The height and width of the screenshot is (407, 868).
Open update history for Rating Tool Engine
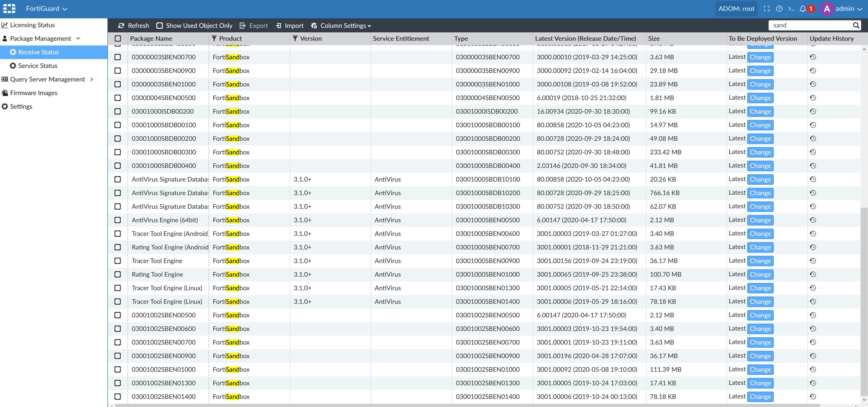pos(813,275)
